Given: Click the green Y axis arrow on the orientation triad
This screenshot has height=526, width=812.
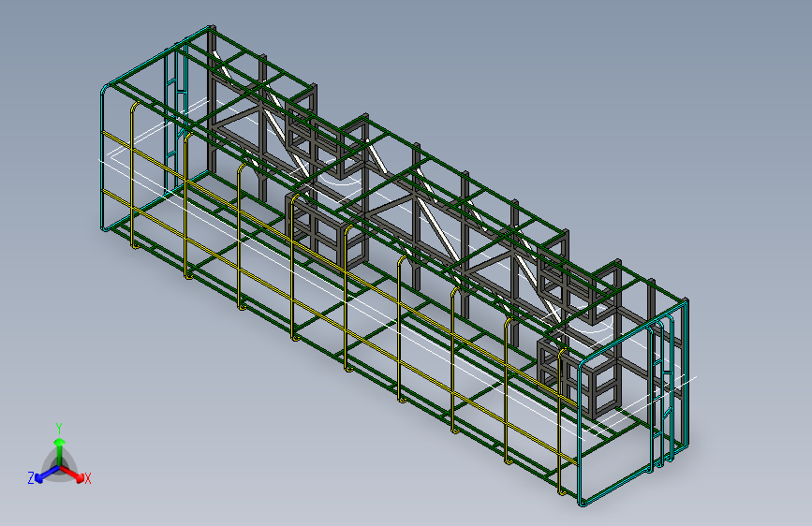Looking at the screenshot, I should [60, 450].
